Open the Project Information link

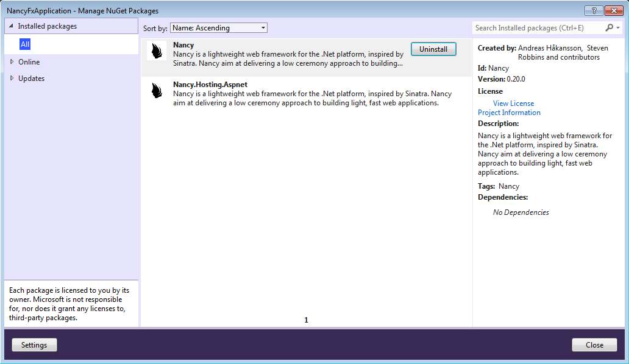click(509, 113)
